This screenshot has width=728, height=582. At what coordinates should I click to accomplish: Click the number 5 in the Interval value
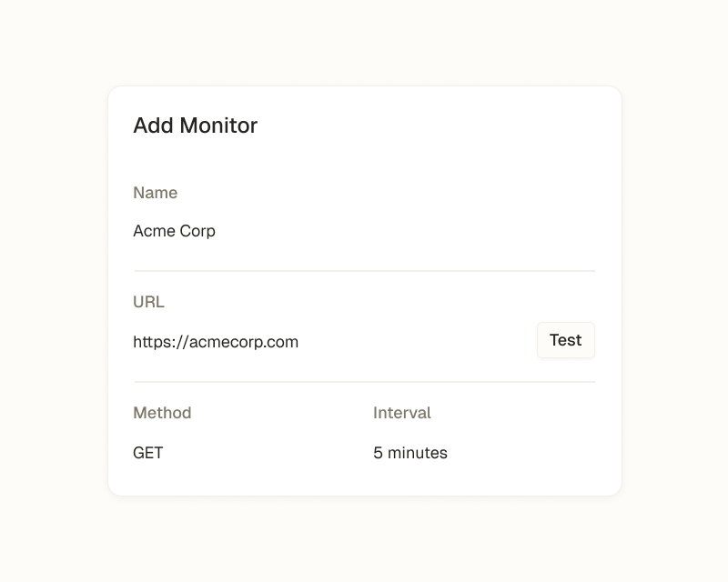coord(378,453)
